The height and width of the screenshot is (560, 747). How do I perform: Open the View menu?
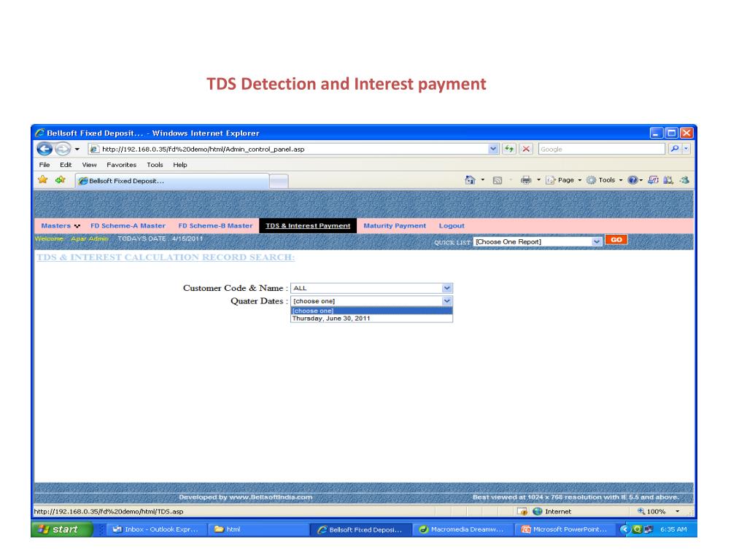89,165
